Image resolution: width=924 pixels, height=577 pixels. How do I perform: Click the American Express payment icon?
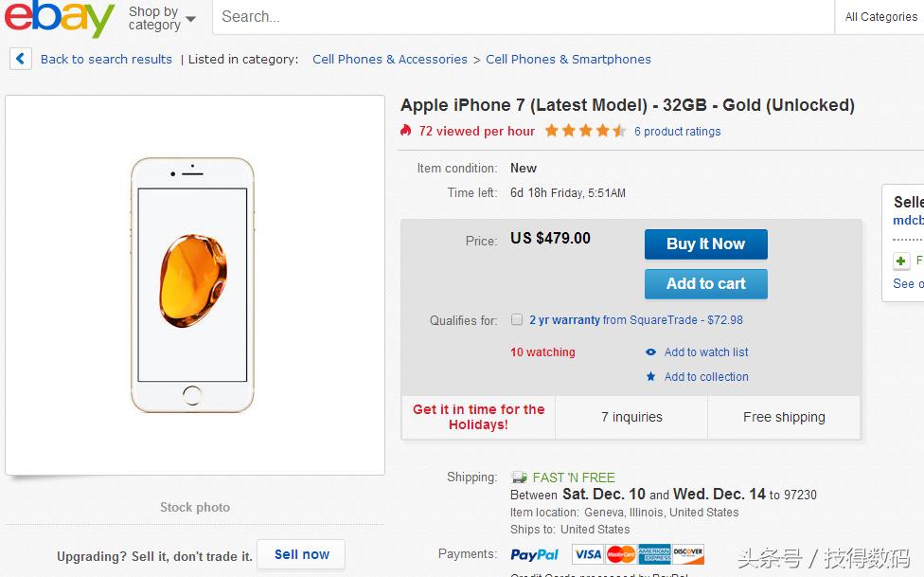point(653,554)
